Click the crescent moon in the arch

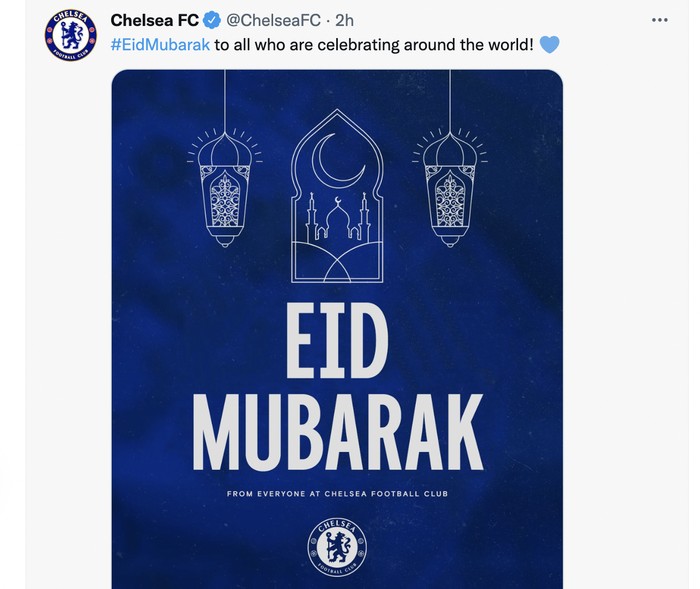(337, 160)
